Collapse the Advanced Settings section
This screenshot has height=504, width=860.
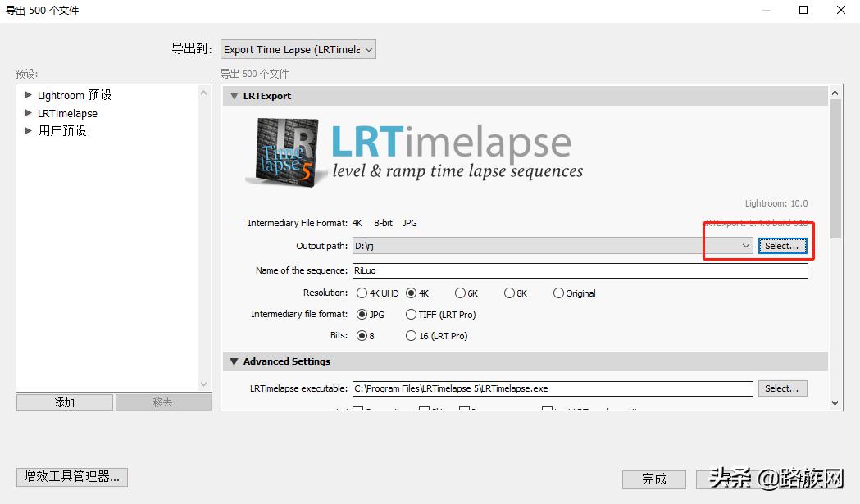point(235,361)
